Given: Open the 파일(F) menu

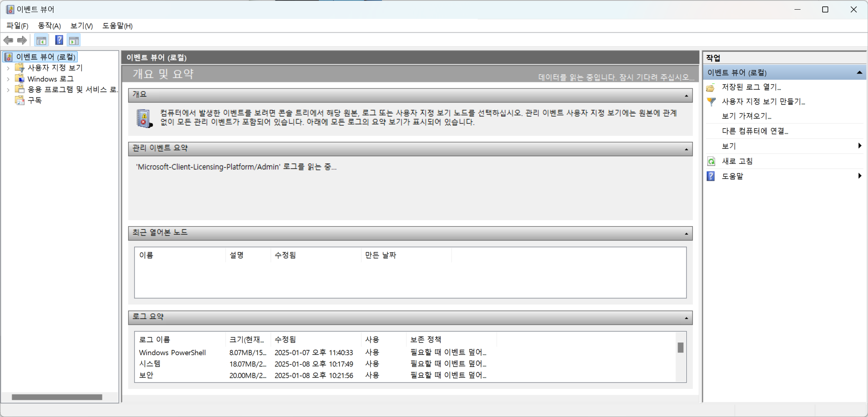Looking at the screenshot, I should (17, 26).
